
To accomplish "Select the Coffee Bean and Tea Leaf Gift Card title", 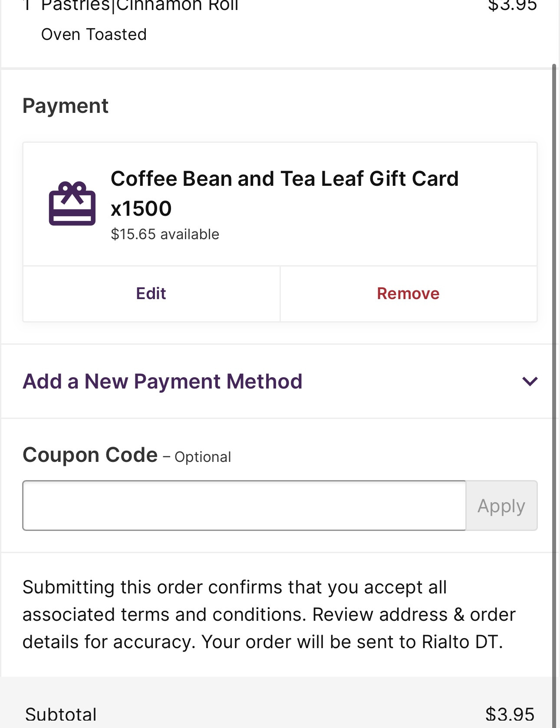I will 284,179.
